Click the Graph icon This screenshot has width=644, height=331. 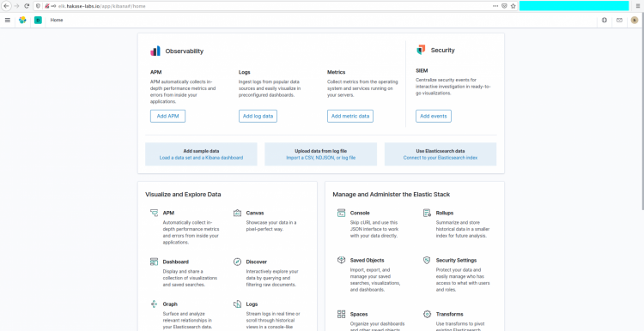[154, 304]
